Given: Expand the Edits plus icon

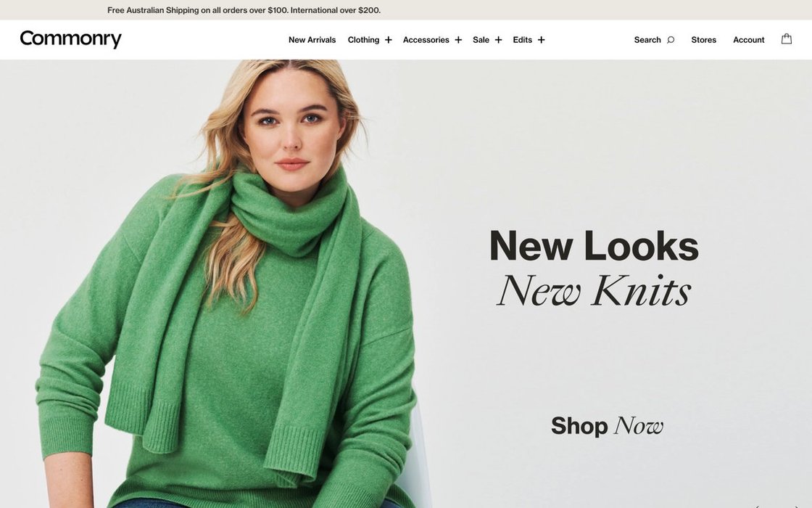Looking at the screenshot, I should click(541, 40).
